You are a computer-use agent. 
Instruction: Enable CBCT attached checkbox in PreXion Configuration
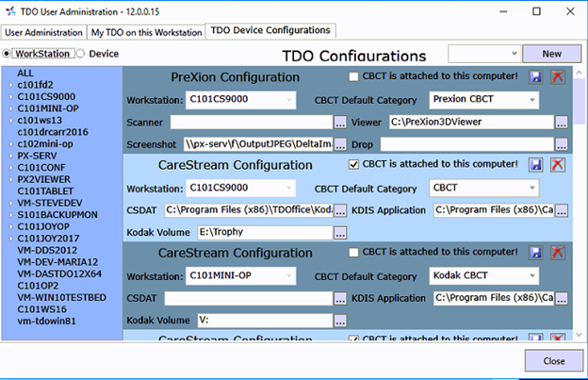click(x=354, y=76)
